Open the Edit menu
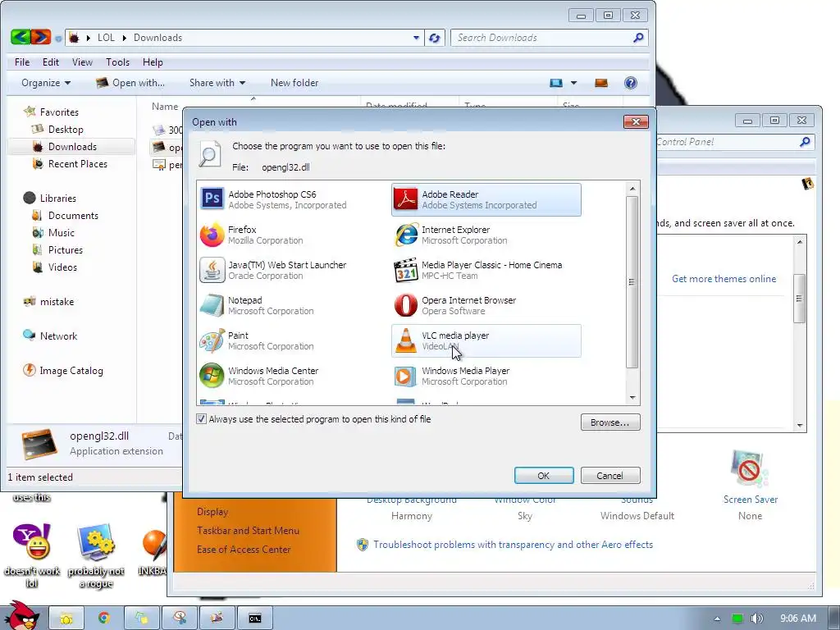840x630 pixels. pyautogui.click(x=51, y=62)
